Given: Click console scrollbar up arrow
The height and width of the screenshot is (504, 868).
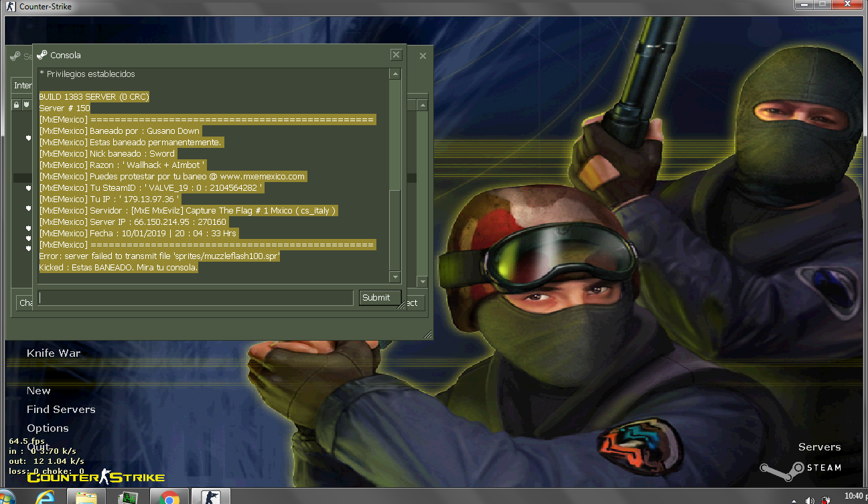Looking at the screenshot, I should (395, 74).
